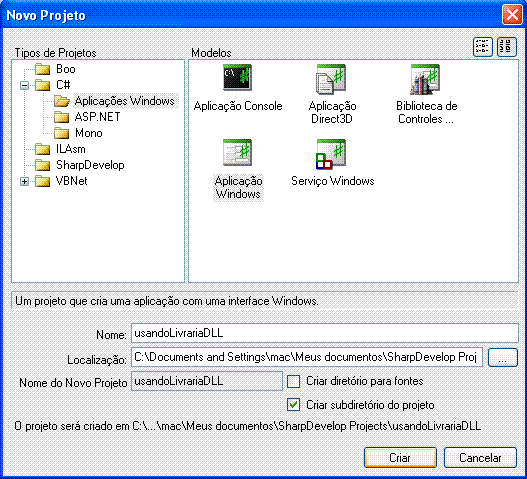
Task: Click the Boo folder icon
Action: [x=42, y=69]
